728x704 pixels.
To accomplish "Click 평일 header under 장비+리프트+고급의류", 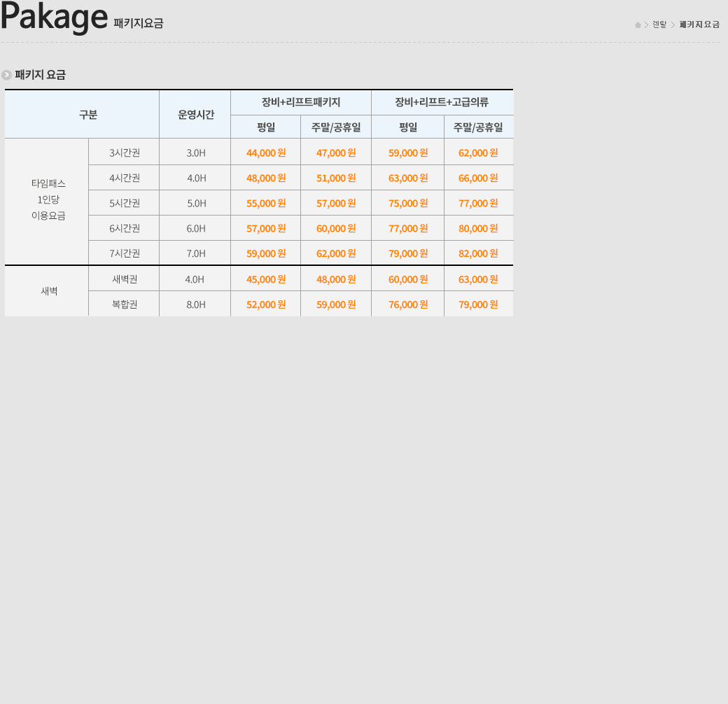I will point(408,127).
